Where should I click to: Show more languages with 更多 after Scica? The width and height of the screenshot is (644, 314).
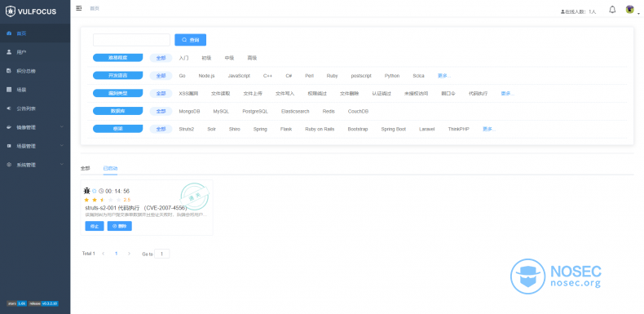point(444,76)
